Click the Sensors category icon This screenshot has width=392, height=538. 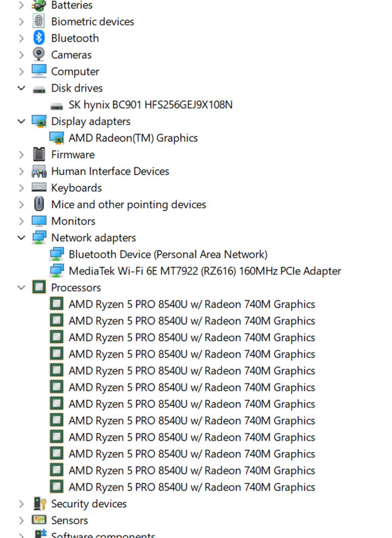[39, 520]
